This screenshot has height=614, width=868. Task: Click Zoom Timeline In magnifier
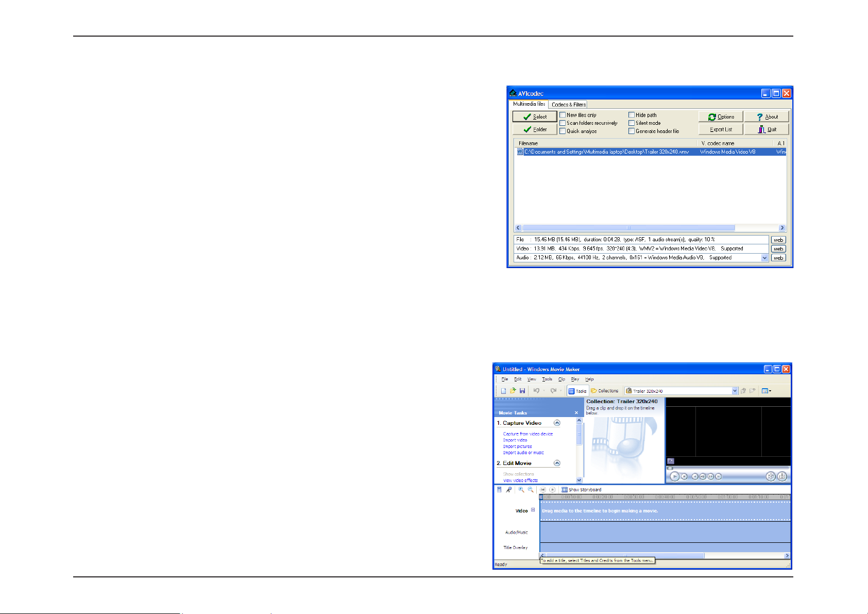coord(521,490)
